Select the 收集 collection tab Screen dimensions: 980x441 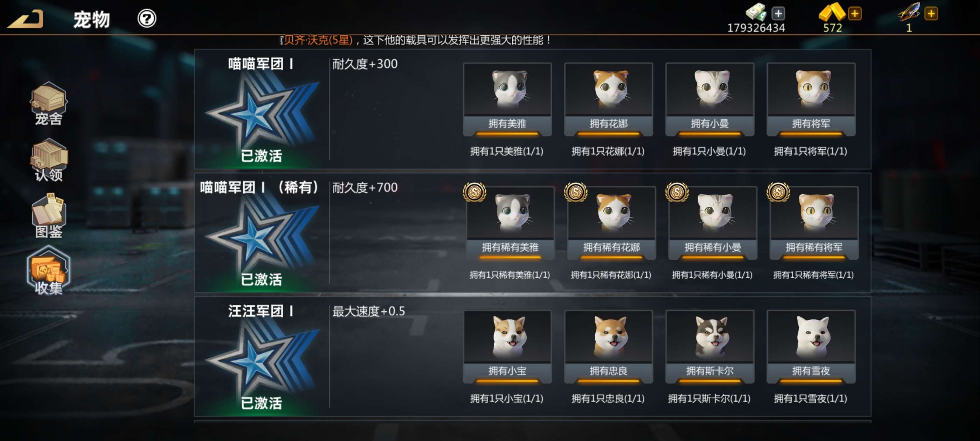tap(49, 271)
